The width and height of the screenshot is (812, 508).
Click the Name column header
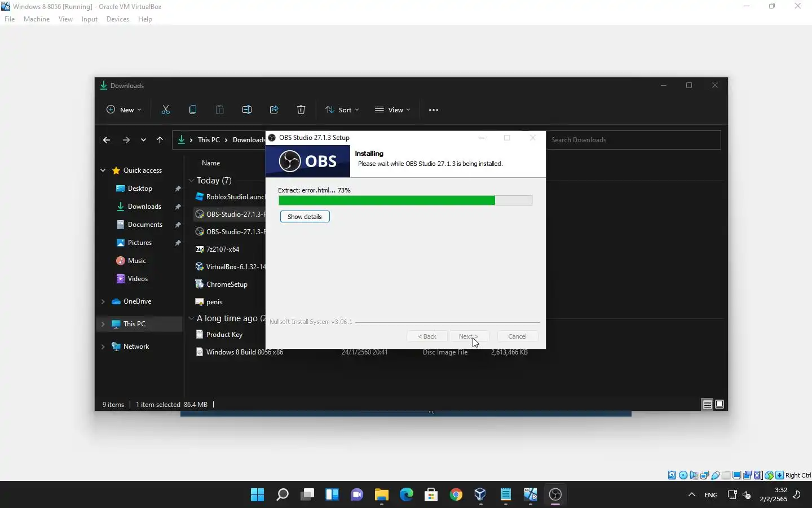(x=211, y=163)
